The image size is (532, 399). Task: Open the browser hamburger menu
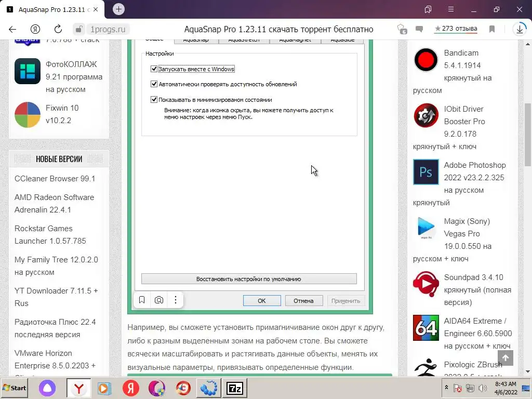[x=451, y=9]
